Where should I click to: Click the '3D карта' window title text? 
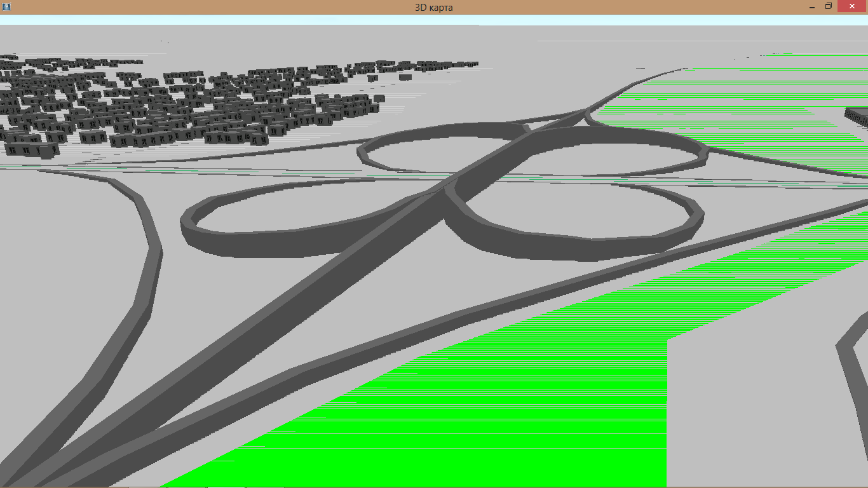(433, 7)
